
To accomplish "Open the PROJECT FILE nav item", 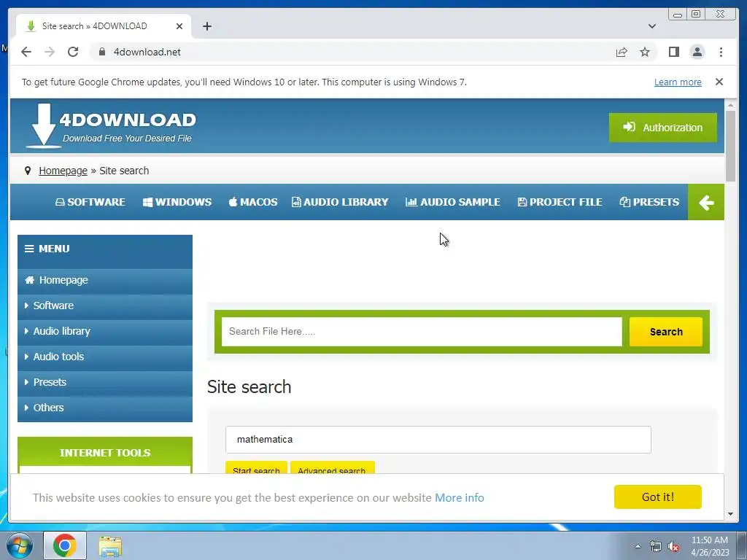I will click(x=560, y=202).
